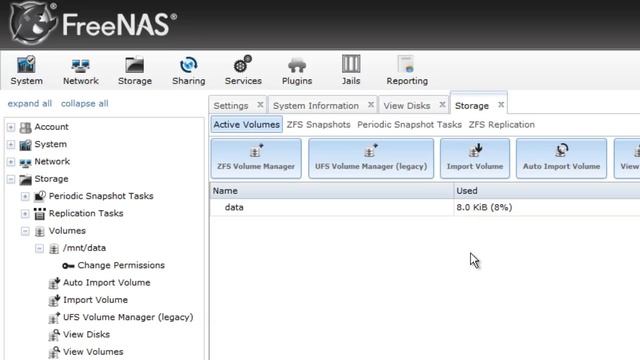Click the Import Volume button
The image size is (640, 360).
click(475, 158)
